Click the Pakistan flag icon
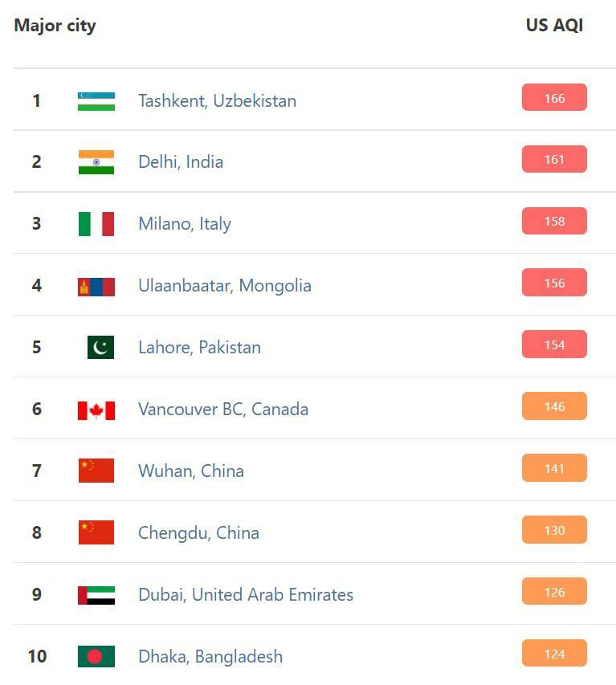This screenshot has width=616, height=685. coord(100,348)
